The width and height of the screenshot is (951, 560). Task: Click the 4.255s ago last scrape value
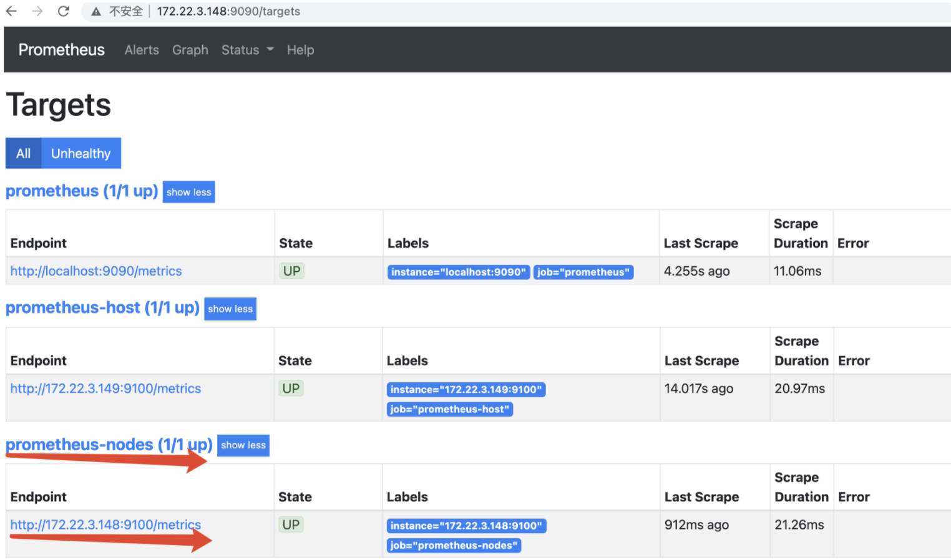696,271
